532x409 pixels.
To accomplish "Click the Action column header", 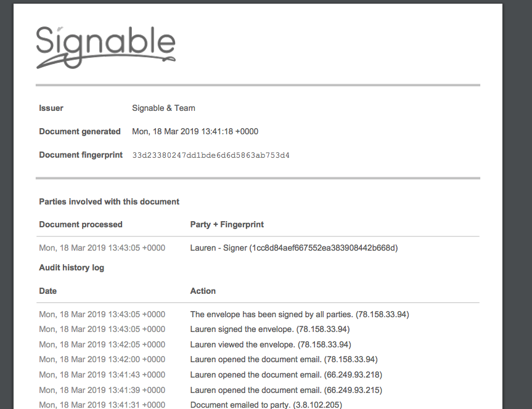I will pos(203,291).
